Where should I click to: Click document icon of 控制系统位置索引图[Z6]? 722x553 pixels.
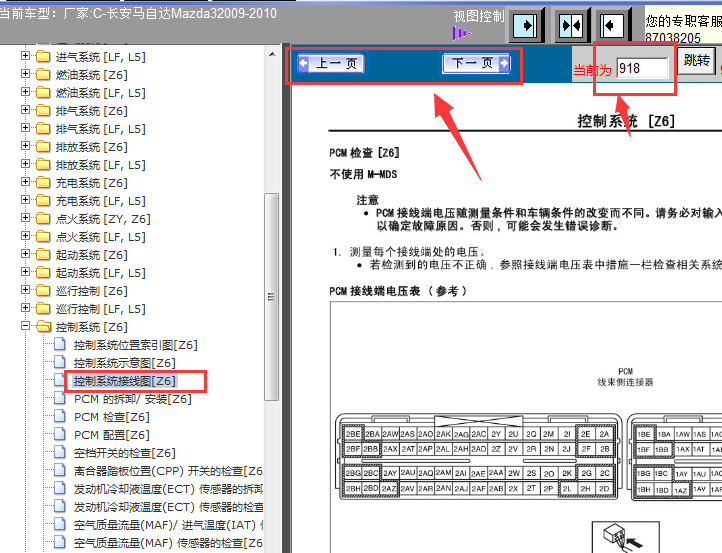60,344
